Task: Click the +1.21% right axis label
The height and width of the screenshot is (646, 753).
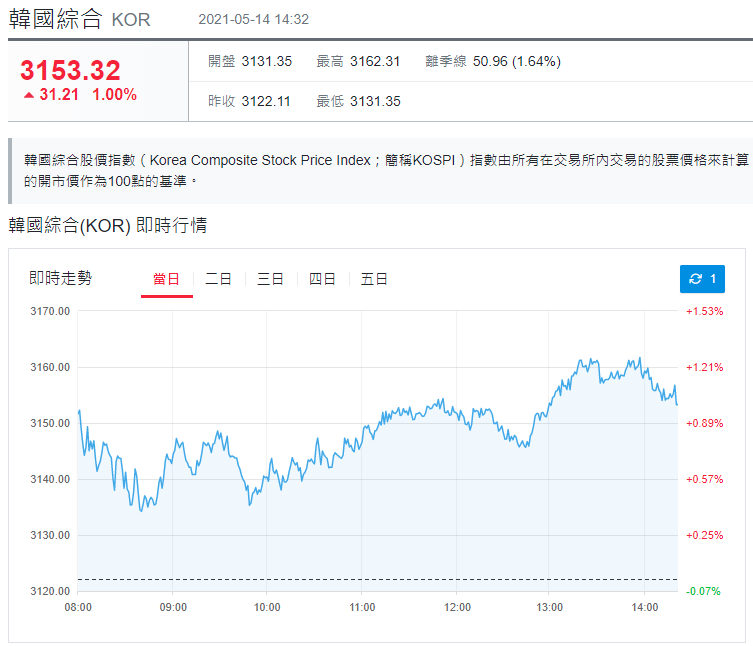Action: click(x=704, y=367)
